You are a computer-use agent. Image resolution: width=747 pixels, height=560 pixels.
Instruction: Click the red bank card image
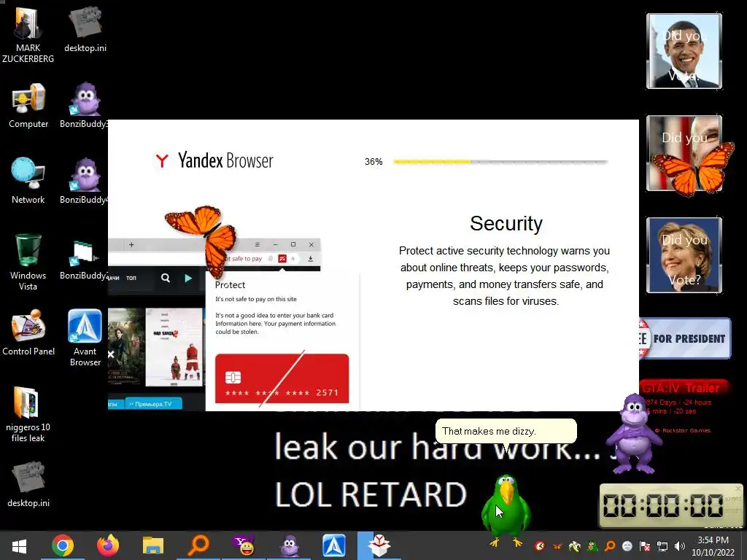click(282, 378)
